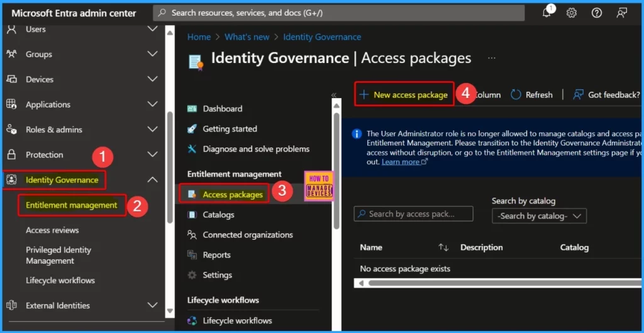
Task: Open Entitlement management in sidebar
Action: (x=72, y=205)
